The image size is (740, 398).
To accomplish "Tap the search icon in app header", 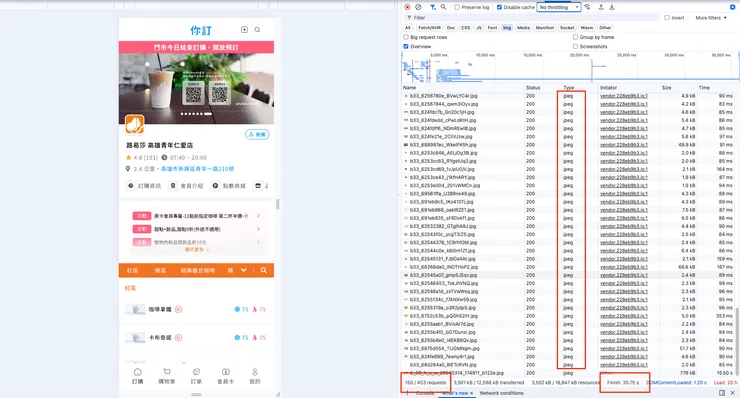I will [257, 30].
